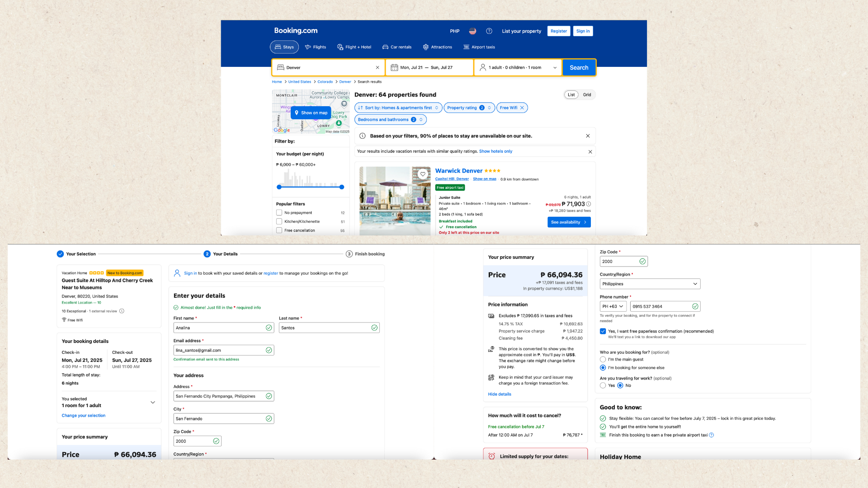Open the Warwick Denver photo thumbnail
The height and width of the screenshot is (488, 868).
[395, 201]
